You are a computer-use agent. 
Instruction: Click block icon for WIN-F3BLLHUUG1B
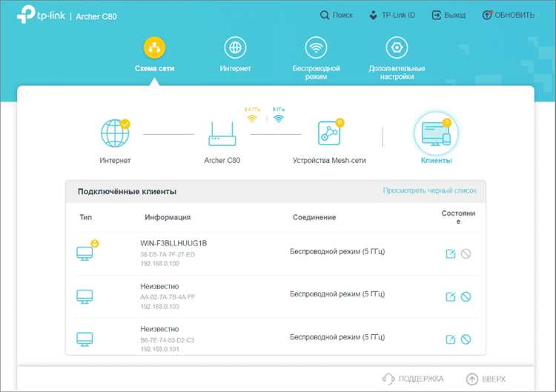(466, 253)
